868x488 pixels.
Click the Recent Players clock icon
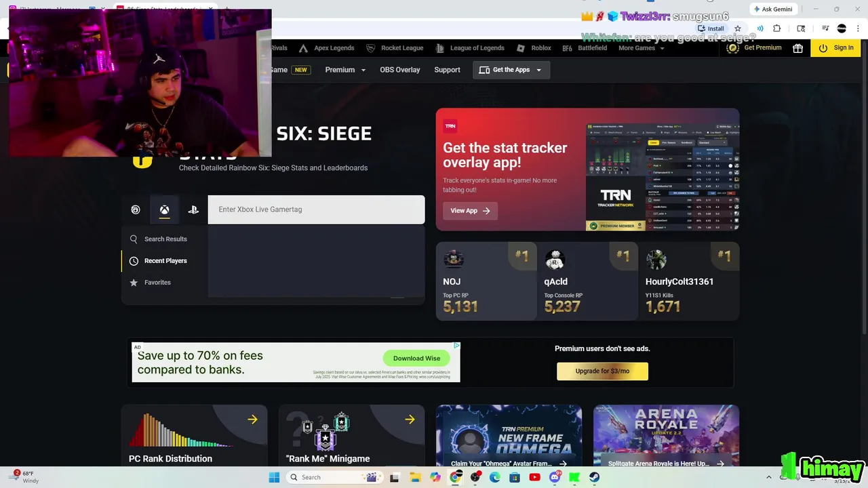(x=134, y=261)
